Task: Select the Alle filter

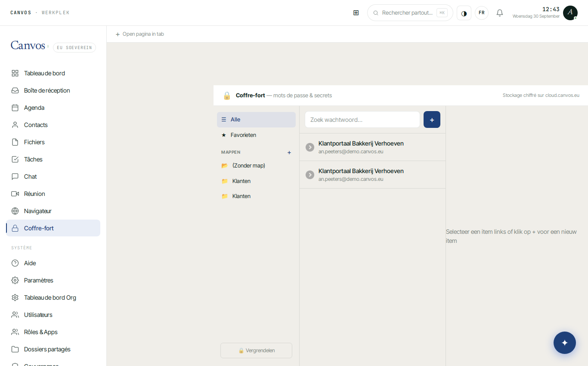Action: pos(256,120)
